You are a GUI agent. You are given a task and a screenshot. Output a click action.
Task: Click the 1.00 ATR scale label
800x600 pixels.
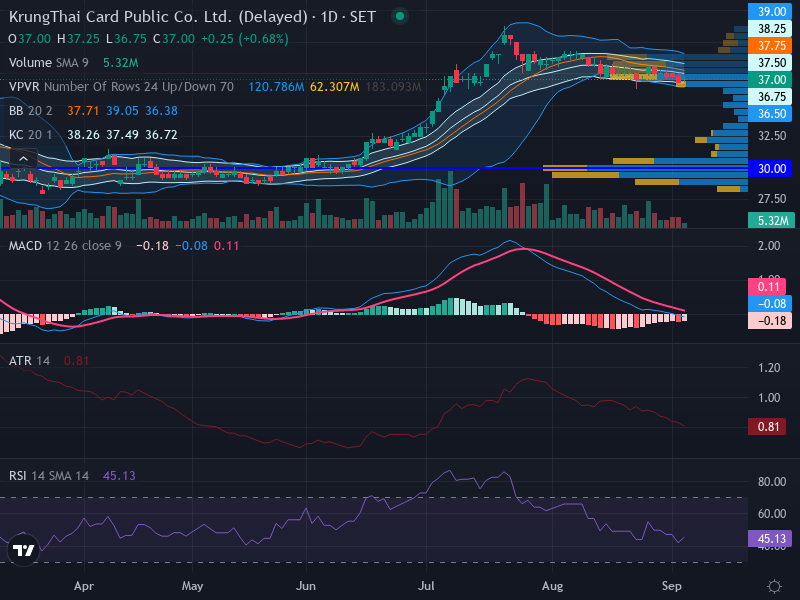point(769,398)
